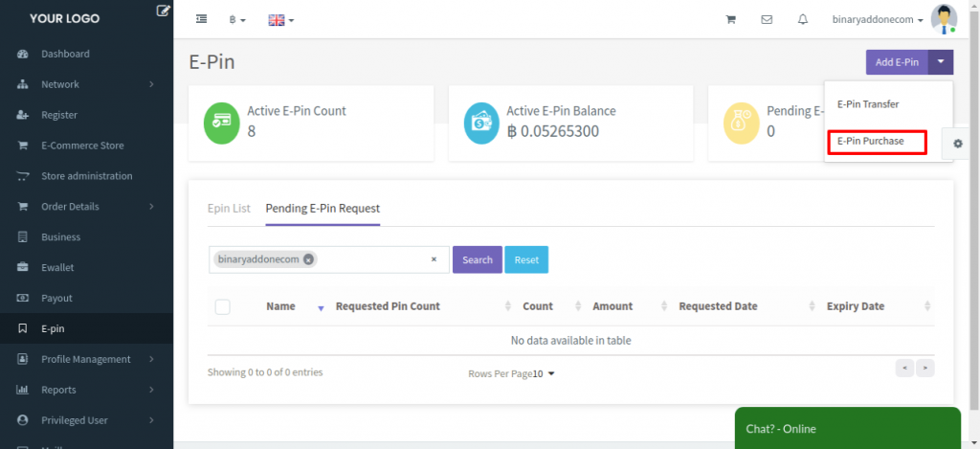The height and width of the screenshot is (449, 980).
Task: Click the Reports bar chart icon
Action: [23, 390]
